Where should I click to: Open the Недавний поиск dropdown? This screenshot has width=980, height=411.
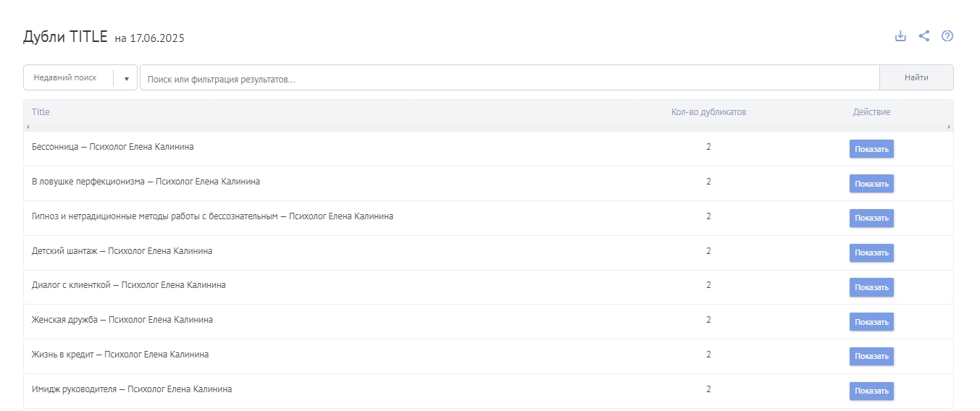pos(80,77)
